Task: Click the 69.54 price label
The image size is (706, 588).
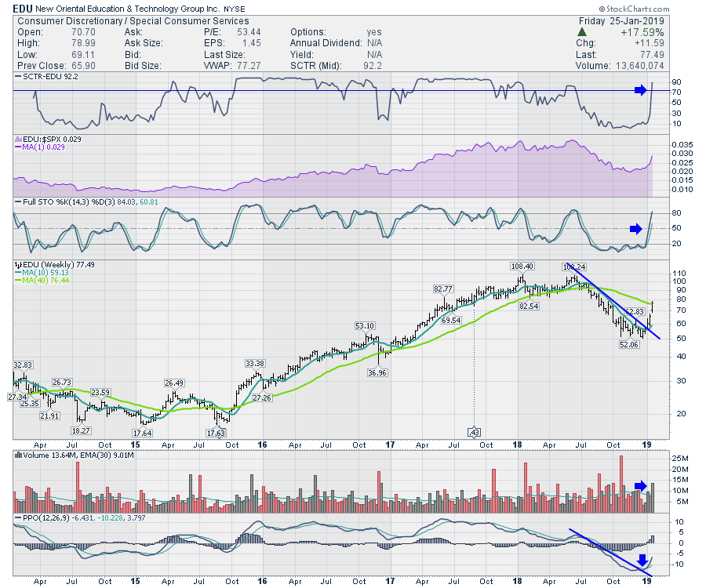Action: click(x=451, y=321)
